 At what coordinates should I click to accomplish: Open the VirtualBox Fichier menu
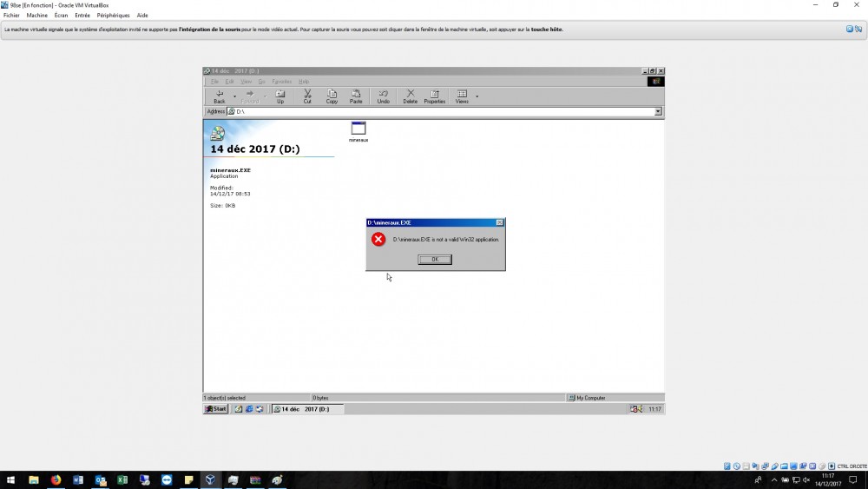(11, 16)
